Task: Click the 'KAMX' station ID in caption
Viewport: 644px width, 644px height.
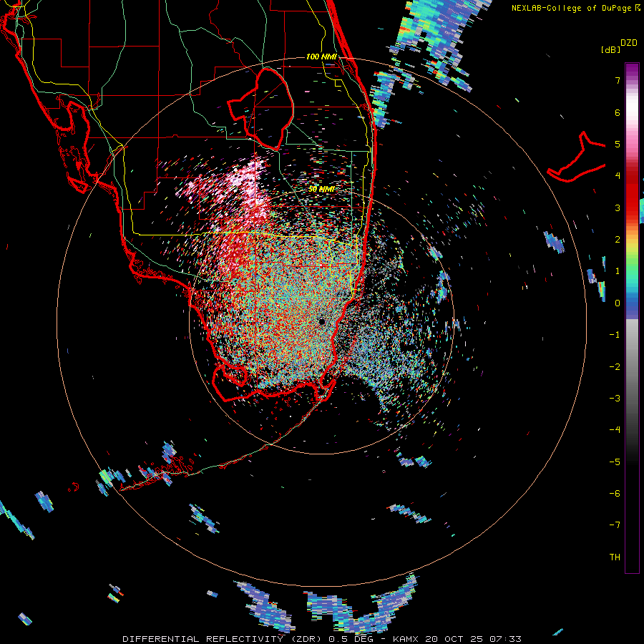Action: 406,639
